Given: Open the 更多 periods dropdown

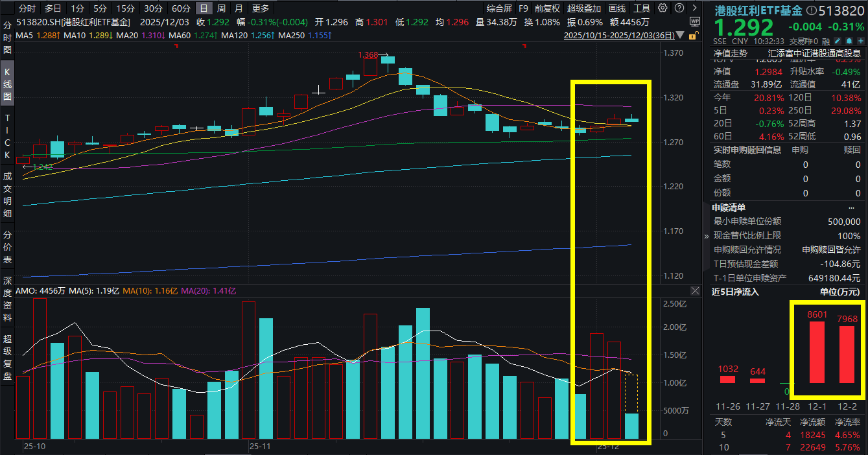Looking at the screenshot, I should point(259,8).
